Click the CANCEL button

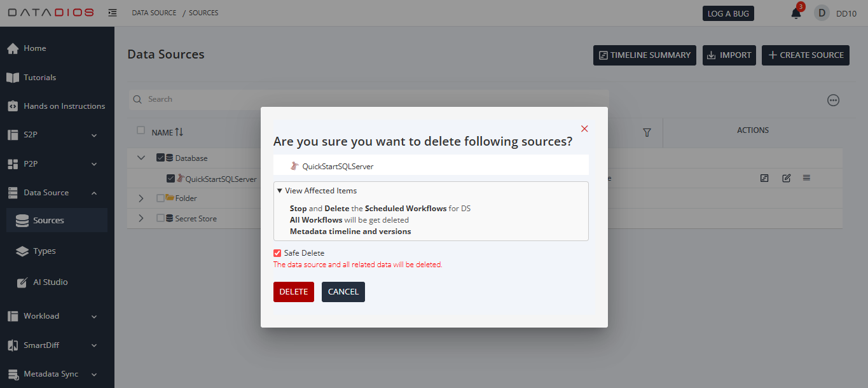[343, 292]
